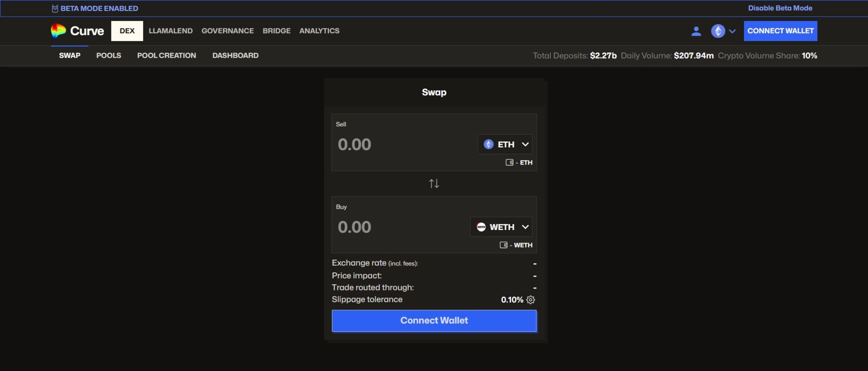
Task: Click the CONNECT WALLET button in header
Action: point(780,31)
